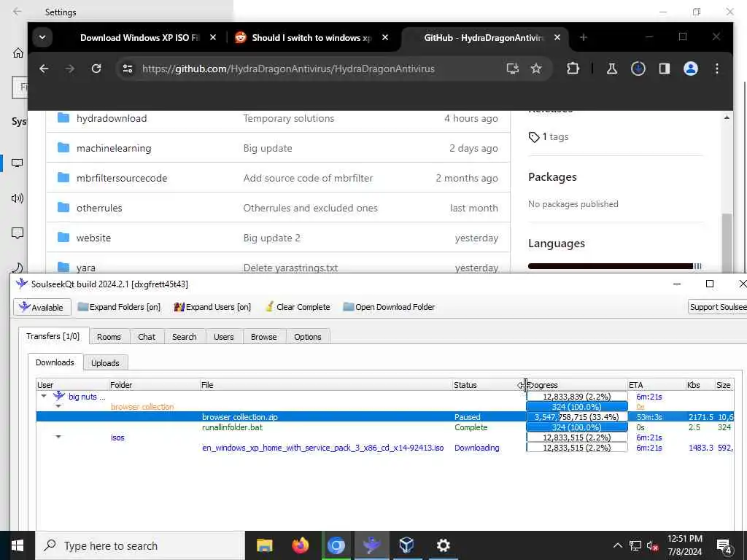Click the GitHub URL address bar
747x560 pixels.
tap(288, 69)
